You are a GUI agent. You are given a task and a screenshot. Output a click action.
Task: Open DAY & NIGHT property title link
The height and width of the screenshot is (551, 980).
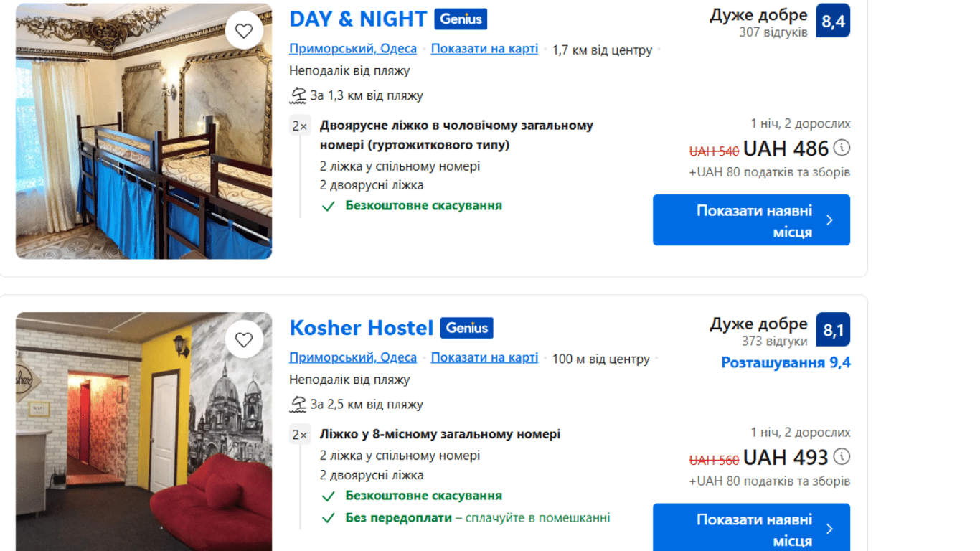[358, 19]
